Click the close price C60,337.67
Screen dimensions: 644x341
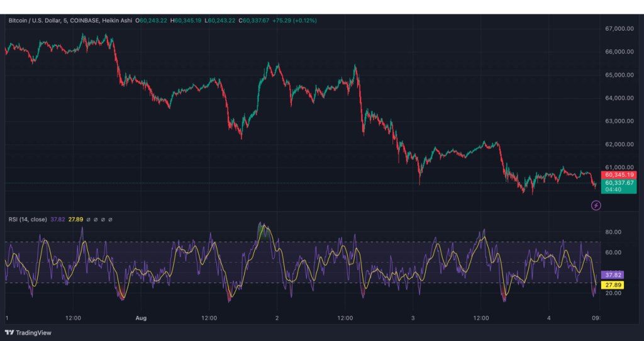254,20
